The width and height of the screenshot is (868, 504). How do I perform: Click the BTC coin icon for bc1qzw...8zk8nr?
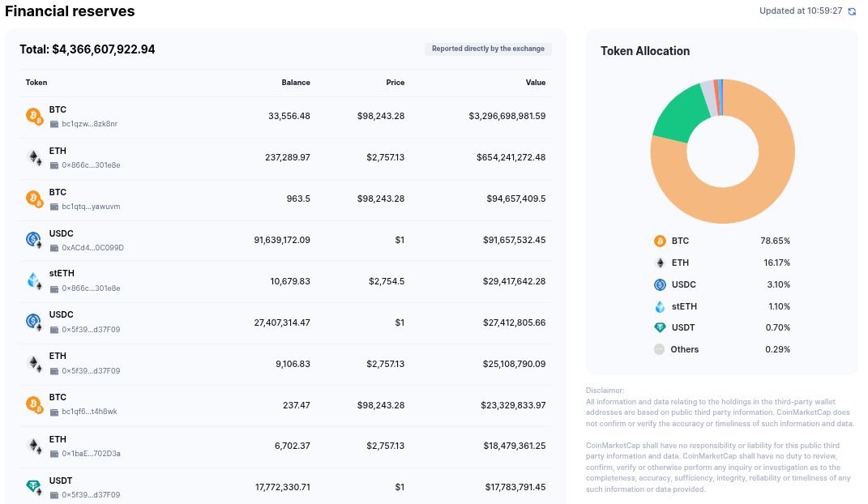(x=34, y=116)
